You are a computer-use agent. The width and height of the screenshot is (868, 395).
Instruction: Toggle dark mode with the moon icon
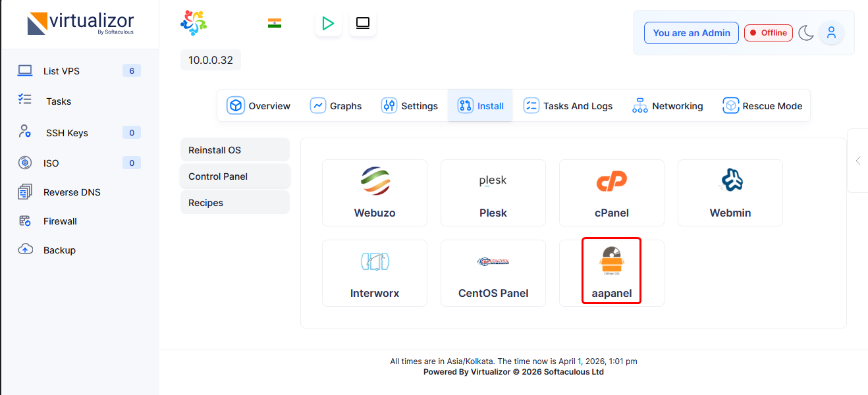point(806,33)
